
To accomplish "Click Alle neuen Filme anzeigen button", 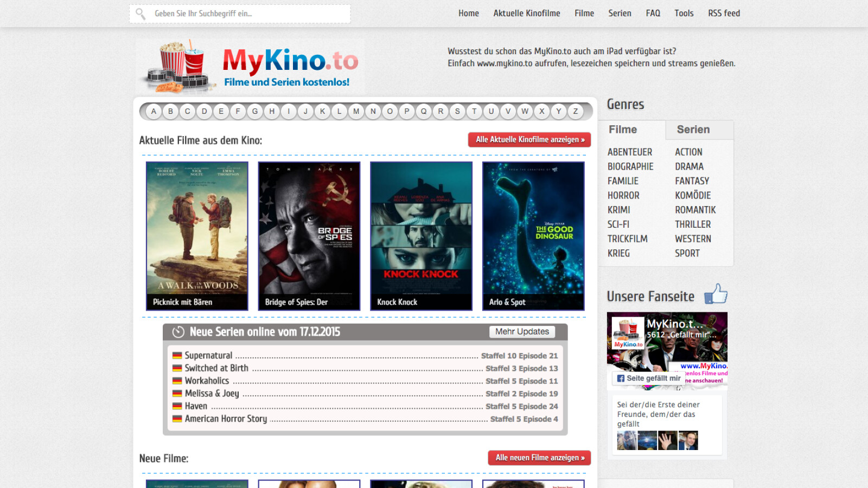I will point(539,458).
